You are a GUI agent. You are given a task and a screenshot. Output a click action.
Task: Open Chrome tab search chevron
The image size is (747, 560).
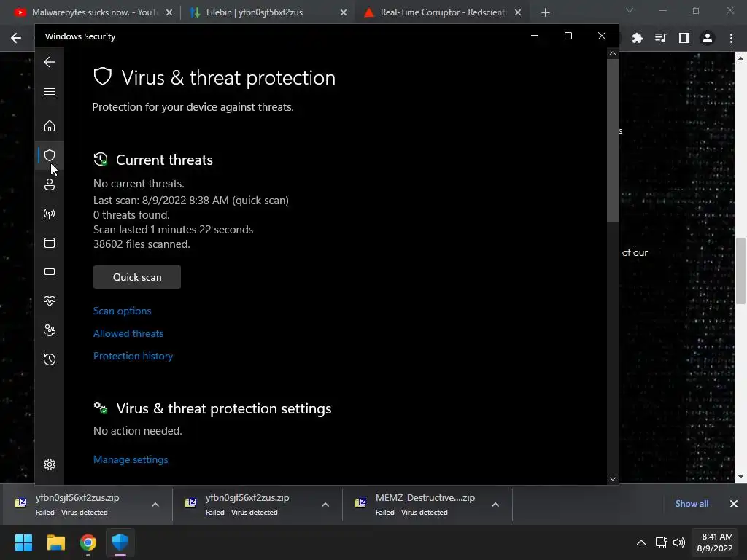tap(630, 10)
